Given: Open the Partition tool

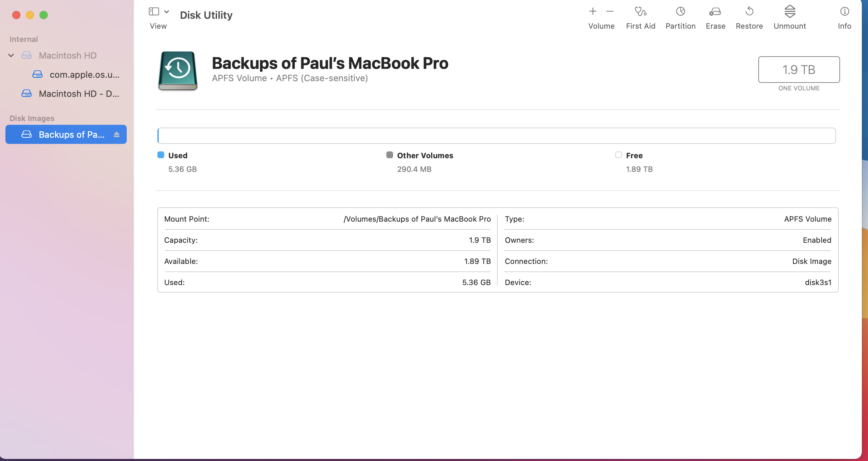Looking at the screenshot, I should click(680, 12).
